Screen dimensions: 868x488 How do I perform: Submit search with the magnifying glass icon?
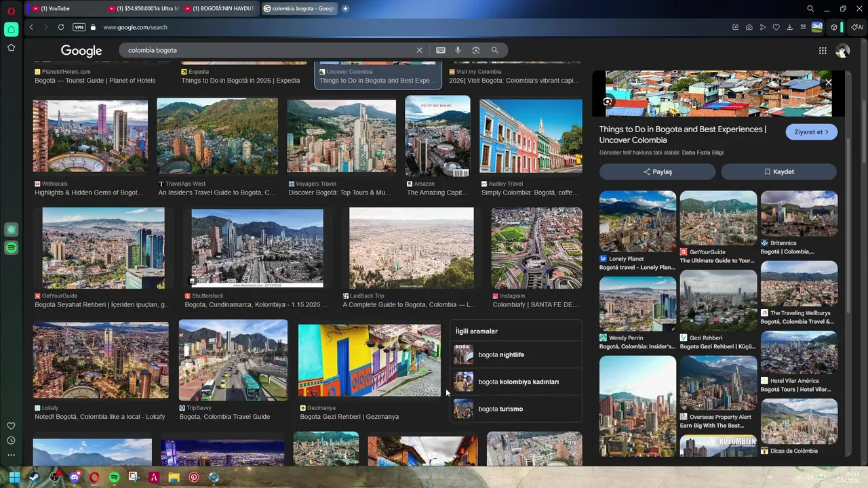[x=495, y=50]
